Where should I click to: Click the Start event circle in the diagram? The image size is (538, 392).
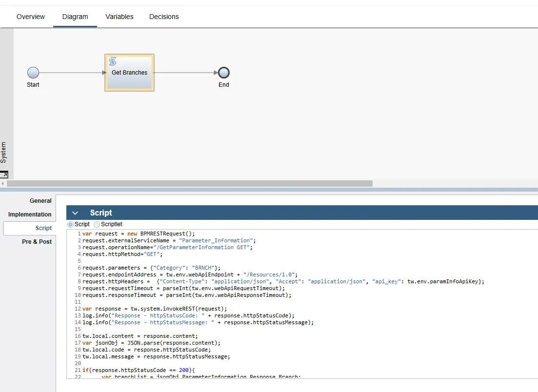[33, 72]
